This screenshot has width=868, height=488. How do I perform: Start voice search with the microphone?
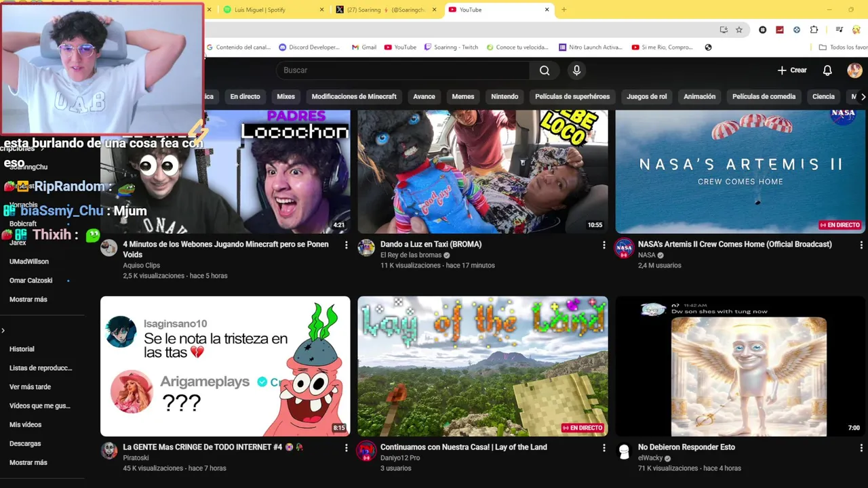[x=576, y=70]
